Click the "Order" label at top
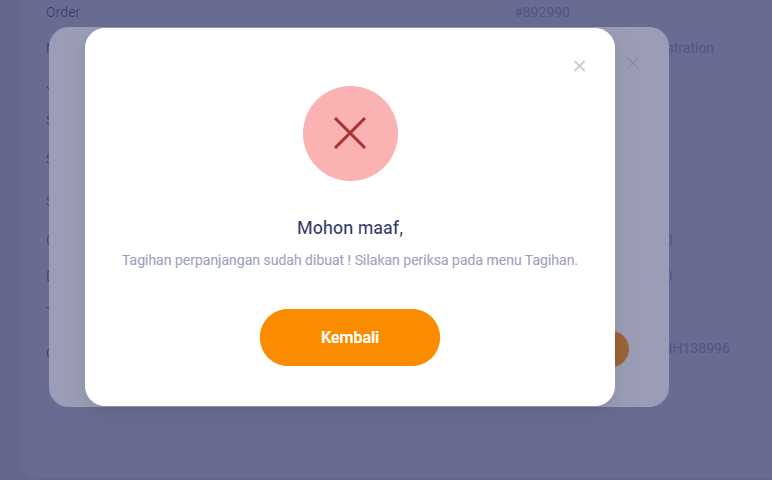The height and width of the screenshot is (480, 772). tap(63, 12)
